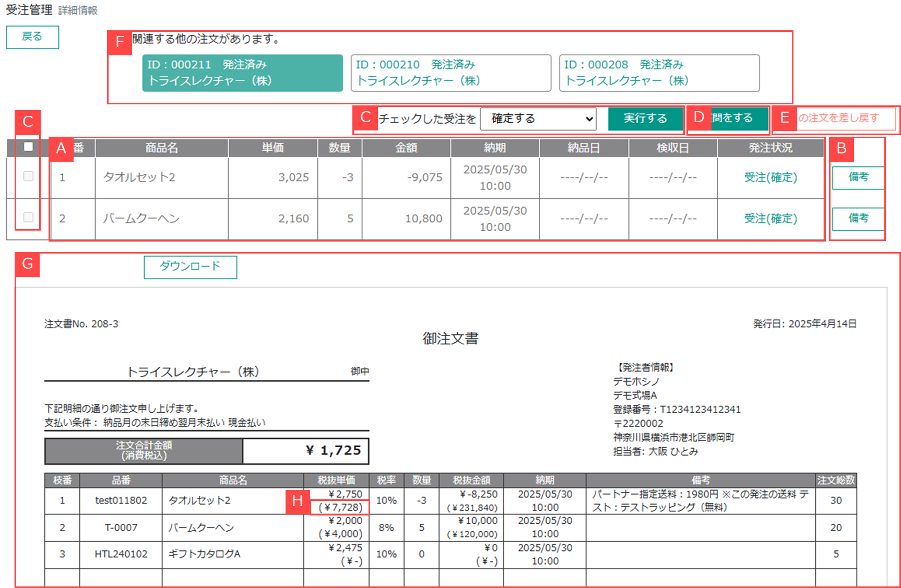Screen dimensions: 901x588
Task: Click the 御注文書 document preview title
Action: (450, 339)
